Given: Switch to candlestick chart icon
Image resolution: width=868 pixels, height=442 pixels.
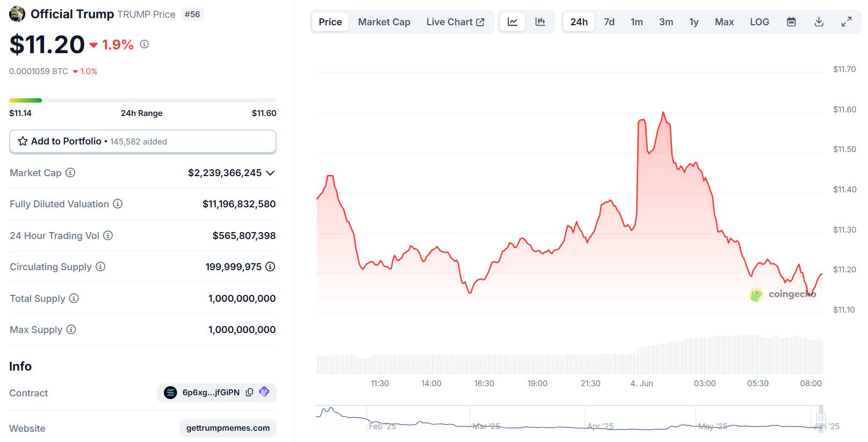Looking at the screenshot, I should [x=540, y=22].
